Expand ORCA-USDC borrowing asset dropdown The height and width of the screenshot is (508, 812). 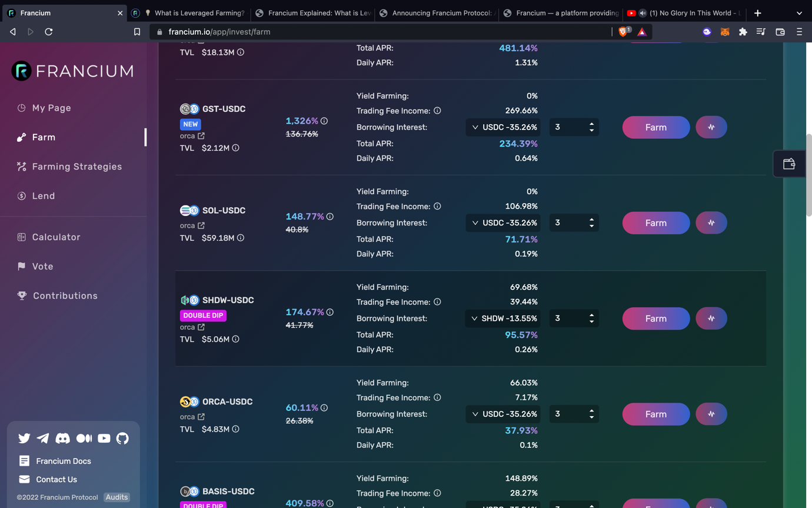coord(503,414)
